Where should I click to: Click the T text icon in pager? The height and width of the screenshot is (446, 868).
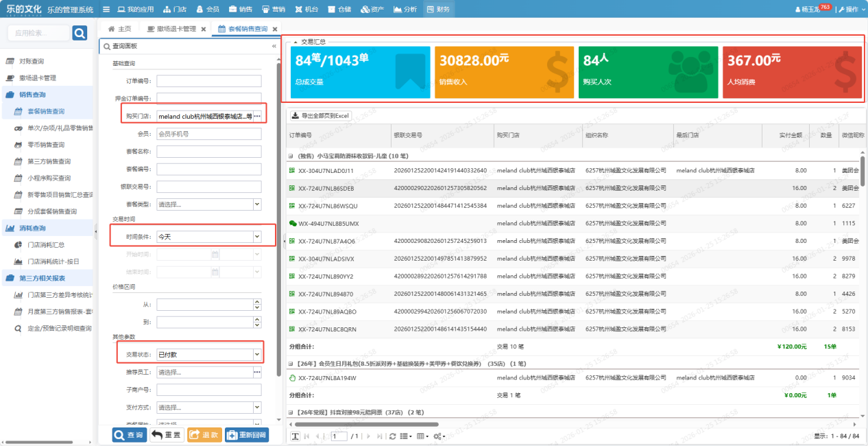(295, 436)
